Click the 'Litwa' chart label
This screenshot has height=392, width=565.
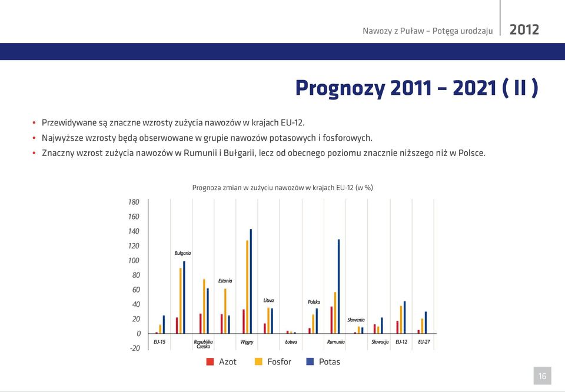268,300
